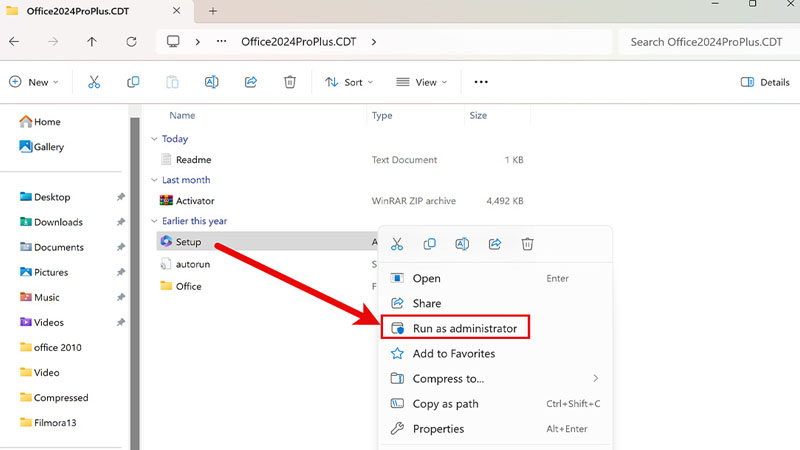Click the Delete trash icon in the toolbar

pos(290,82)
